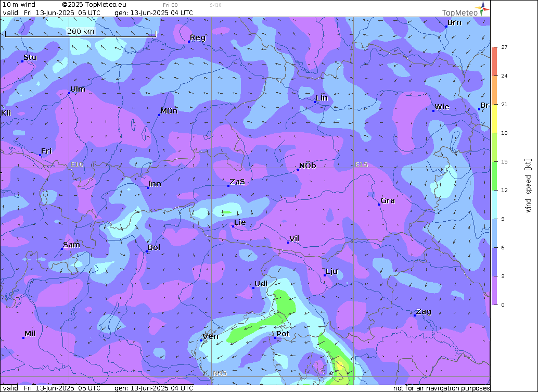This screenshot has height=392, width=538.
Task: Select the purple 0–3 kt legend band
Action: click(494, 290)
